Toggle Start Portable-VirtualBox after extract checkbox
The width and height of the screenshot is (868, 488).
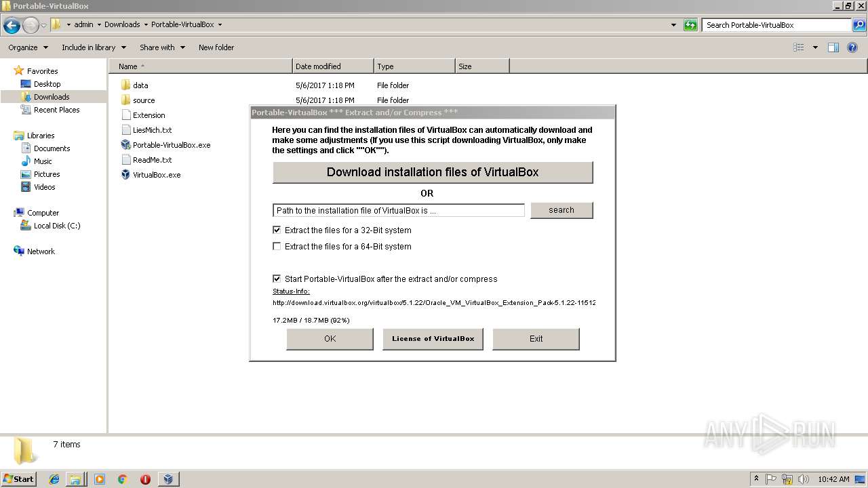coord(277,279)
